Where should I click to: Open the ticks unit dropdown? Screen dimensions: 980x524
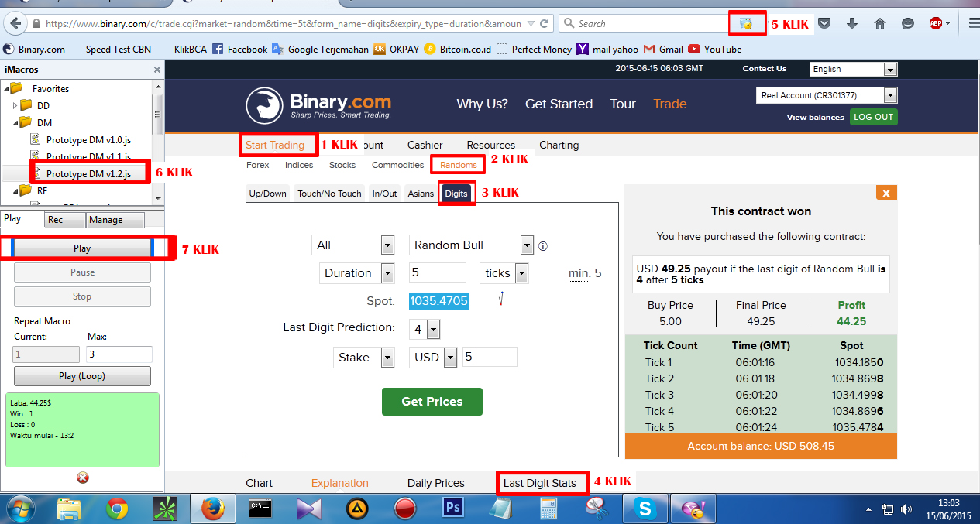(504, 273)
